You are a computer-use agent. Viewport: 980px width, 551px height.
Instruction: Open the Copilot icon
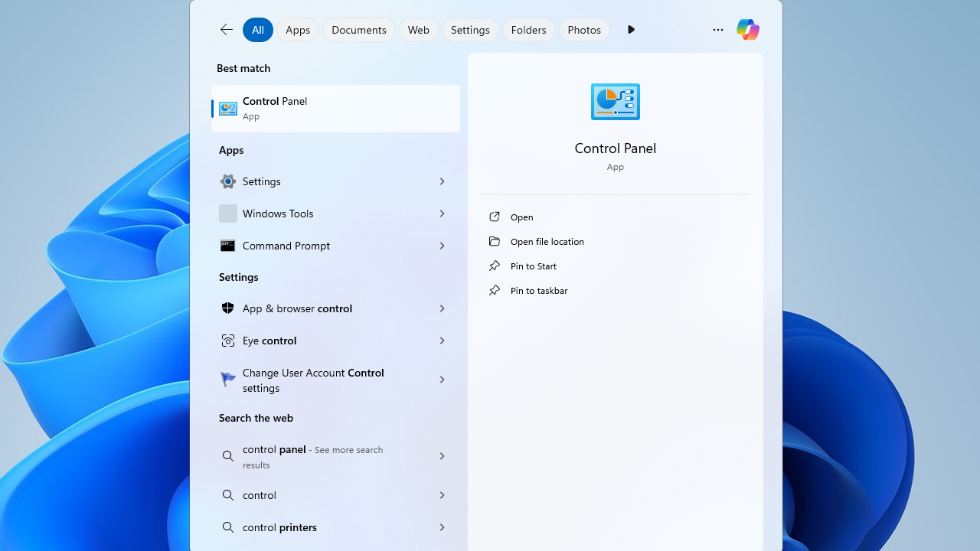tap(747, 30)
